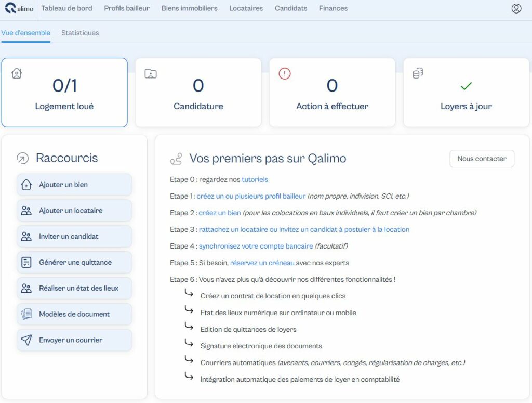Image resolution: width=532 pixels, height=403 pixels.
Task: Click the créez un bien link
Action: click(x=220, y=213)
